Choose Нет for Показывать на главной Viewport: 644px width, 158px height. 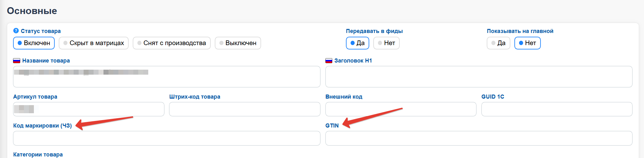coord(527,43)
